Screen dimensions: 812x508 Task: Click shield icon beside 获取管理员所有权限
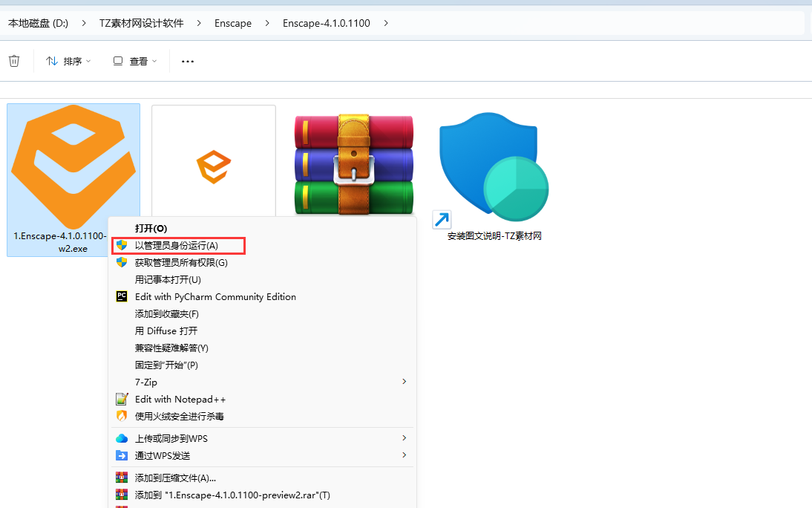(x=122, y=262)
